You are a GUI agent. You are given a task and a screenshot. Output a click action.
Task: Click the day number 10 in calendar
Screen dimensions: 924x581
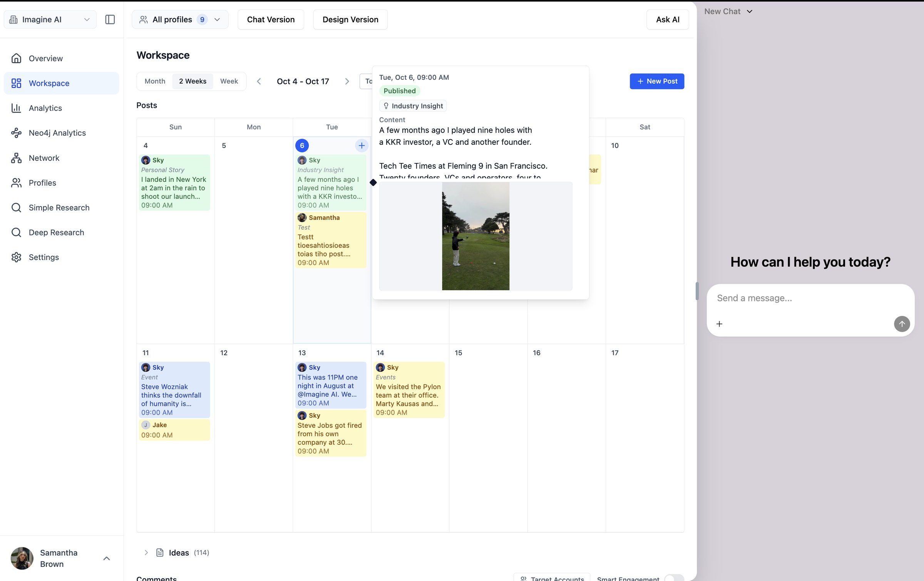point(615,146)
